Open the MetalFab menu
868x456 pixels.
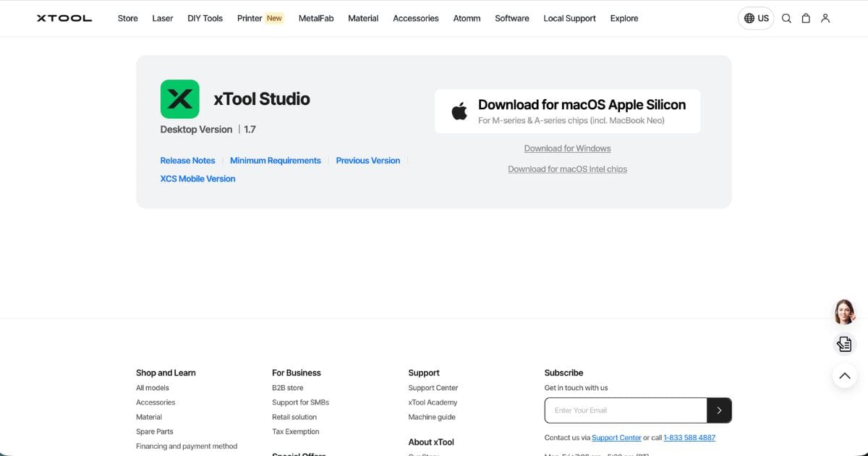click(x=316, y=18)
